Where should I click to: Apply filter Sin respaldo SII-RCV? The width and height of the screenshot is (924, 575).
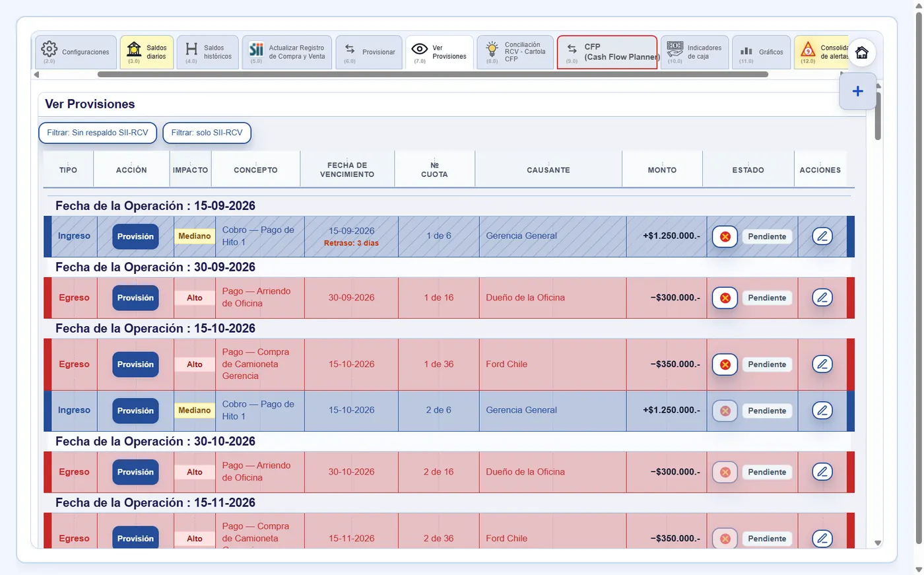[x=98, y=133]
